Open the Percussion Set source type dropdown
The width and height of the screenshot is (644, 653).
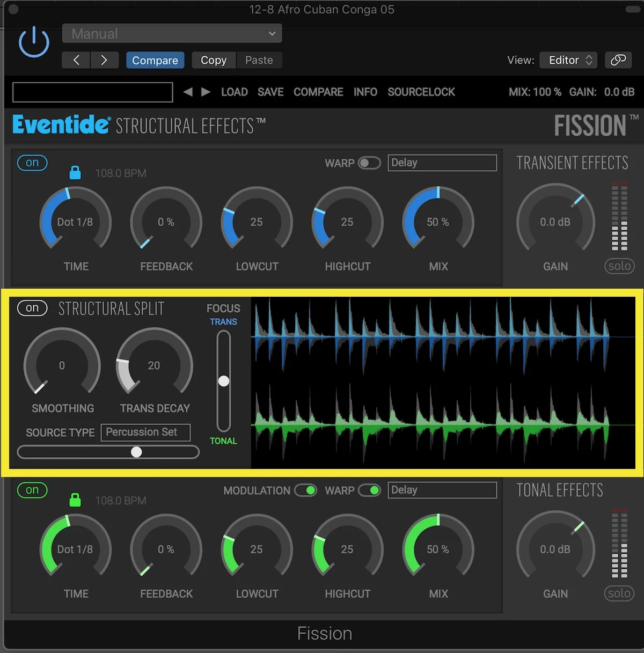coord(145,432)
